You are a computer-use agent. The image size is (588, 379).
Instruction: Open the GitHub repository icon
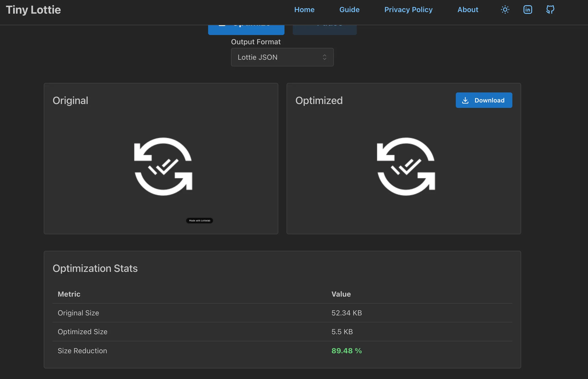[x=550, y=10]
